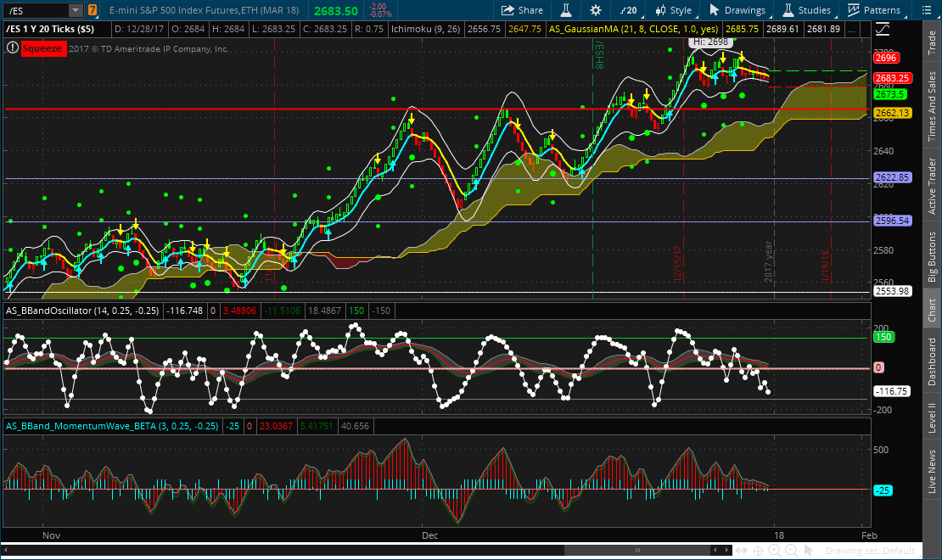Open chart settings gear icon

click(x=596, y=10)
